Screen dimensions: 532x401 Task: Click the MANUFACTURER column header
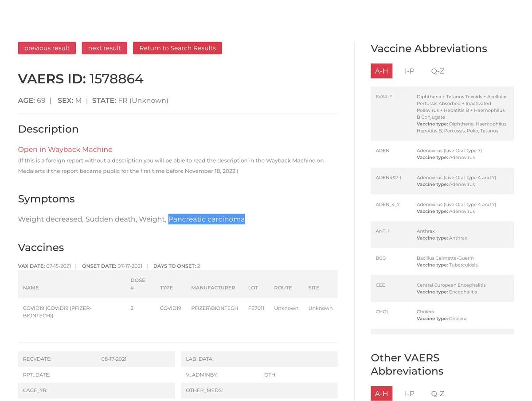pos(213,288)
